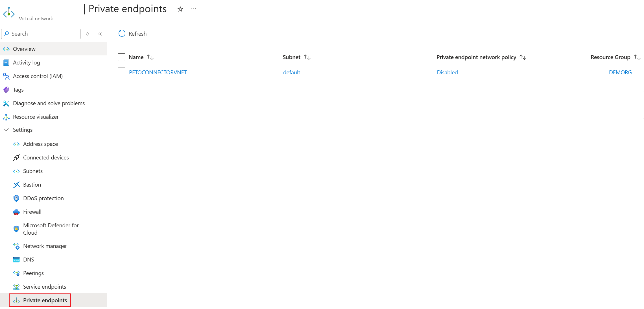Click the Connected devices plug icon
The image size is (644, 309).
coord(16,157)
